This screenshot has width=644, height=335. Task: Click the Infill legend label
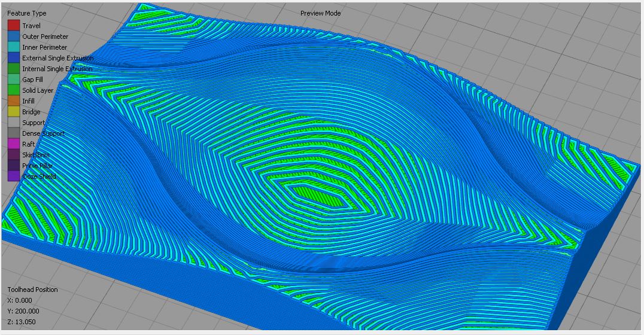28,101
